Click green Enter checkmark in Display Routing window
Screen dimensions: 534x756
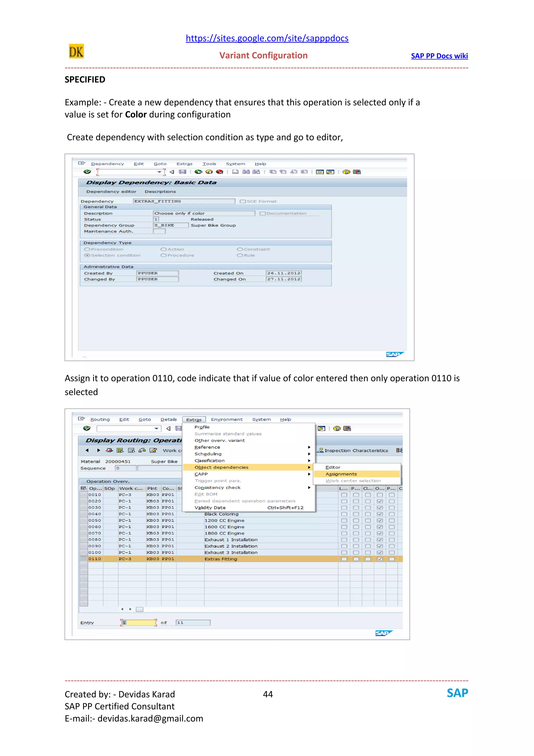[87, 428]
